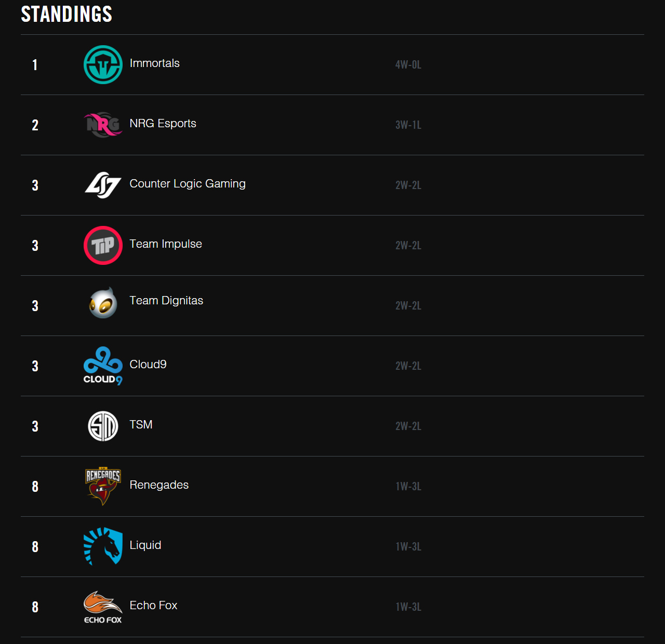
Task: Click the Renegades team logo
Action: (x=103, y=486)
